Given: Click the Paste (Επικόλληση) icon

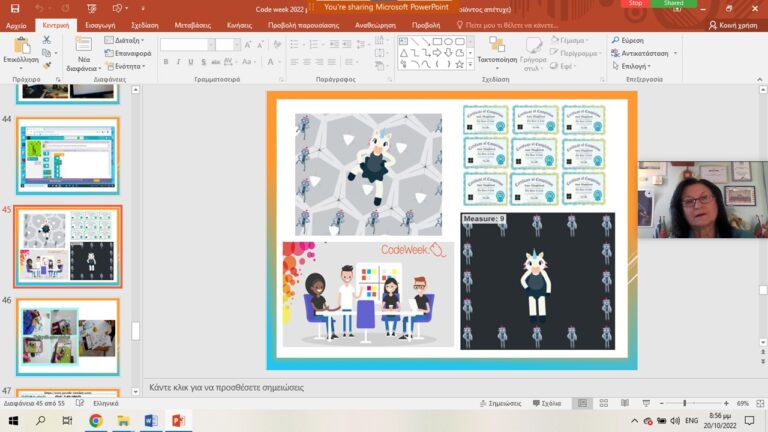Looking at the screenshot, I should tap(20, 47).
